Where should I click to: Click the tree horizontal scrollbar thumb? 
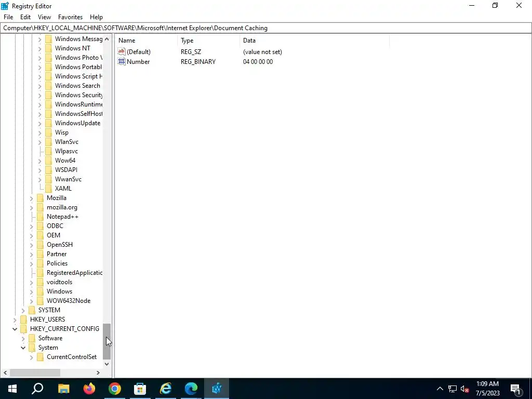tap(35, 373)
